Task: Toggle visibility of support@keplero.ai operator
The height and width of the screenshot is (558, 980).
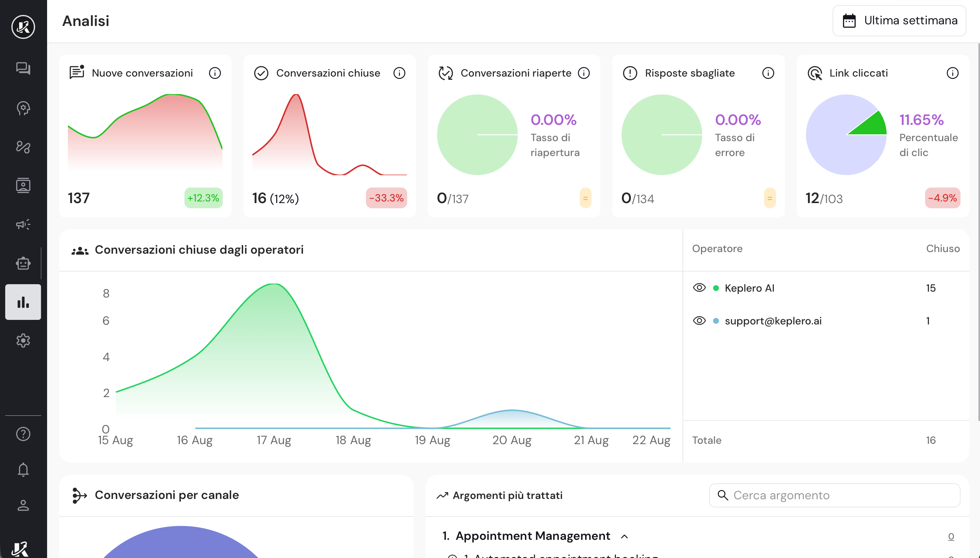Action: coord(699,321)
